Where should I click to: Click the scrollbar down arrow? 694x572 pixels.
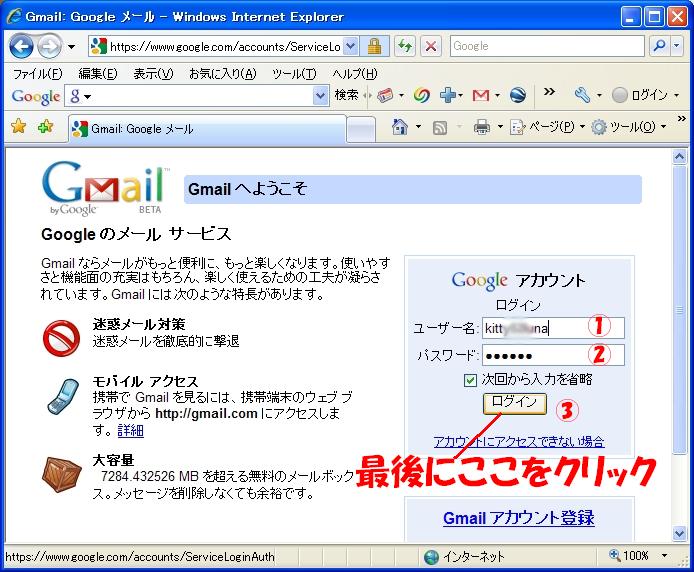tap(679, 534)
